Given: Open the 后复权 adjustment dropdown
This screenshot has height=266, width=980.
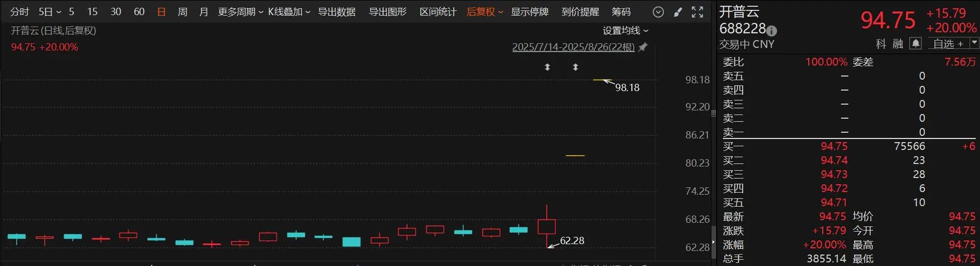Looking at the screenshot, I should click(x=485, y=11).
